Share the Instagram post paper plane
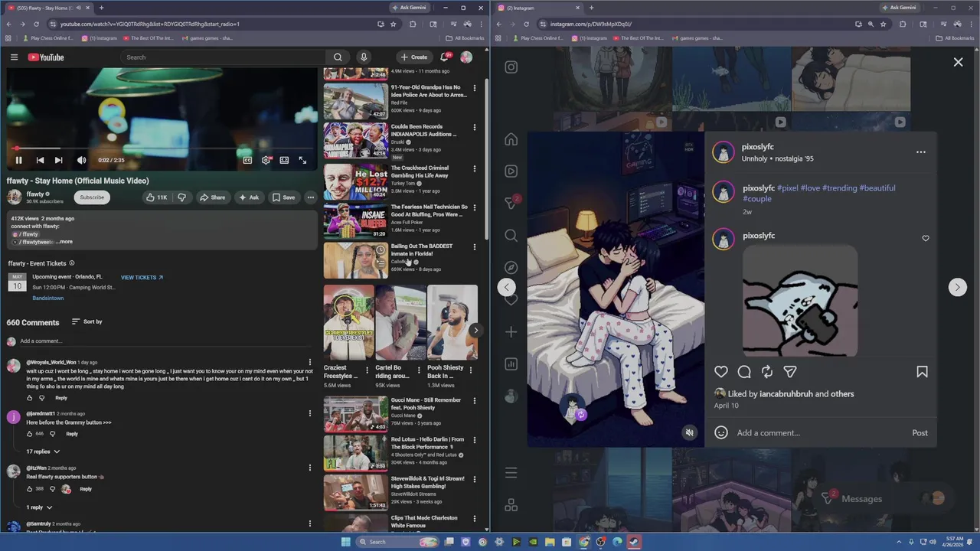The height and width of the screenshot is (551, 980). [790, 372]
